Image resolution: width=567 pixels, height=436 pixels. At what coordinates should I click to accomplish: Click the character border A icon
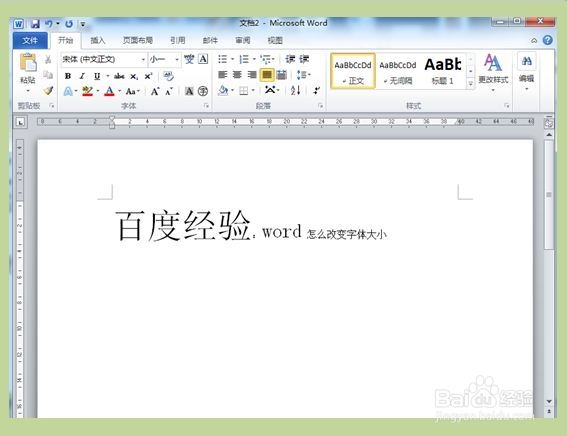[x=204, y=59]
